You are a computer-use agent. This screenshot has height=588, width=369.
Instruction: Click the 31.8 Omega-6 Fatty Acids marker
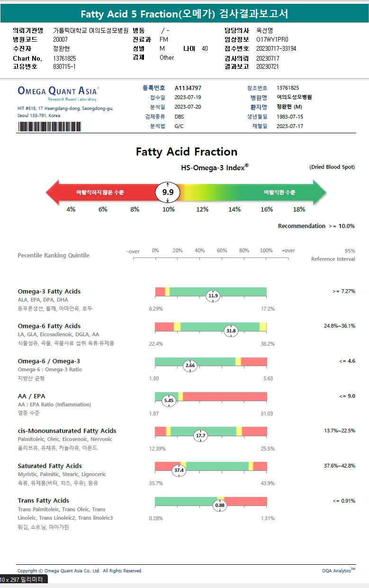pyautogui.click(x=231, y=331)
